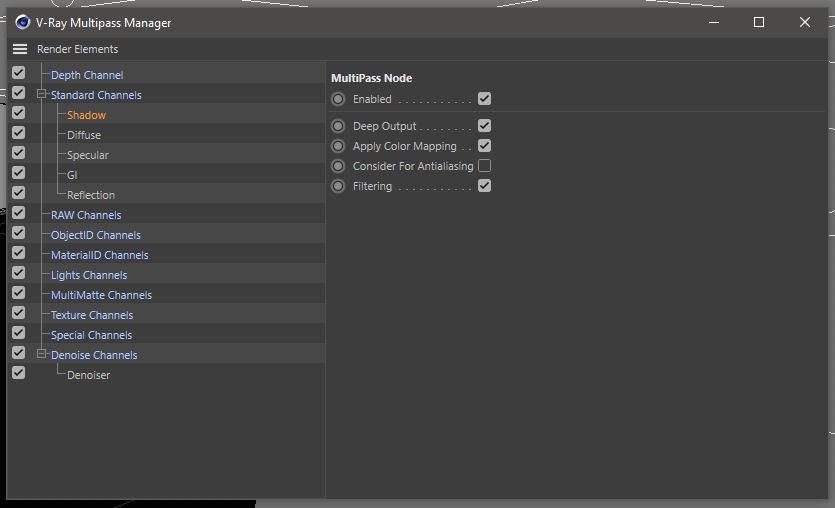The height and width of the screenshot is (508, 835).
Task: Uncheck the Enabled option checkbox
Action: 484,99
